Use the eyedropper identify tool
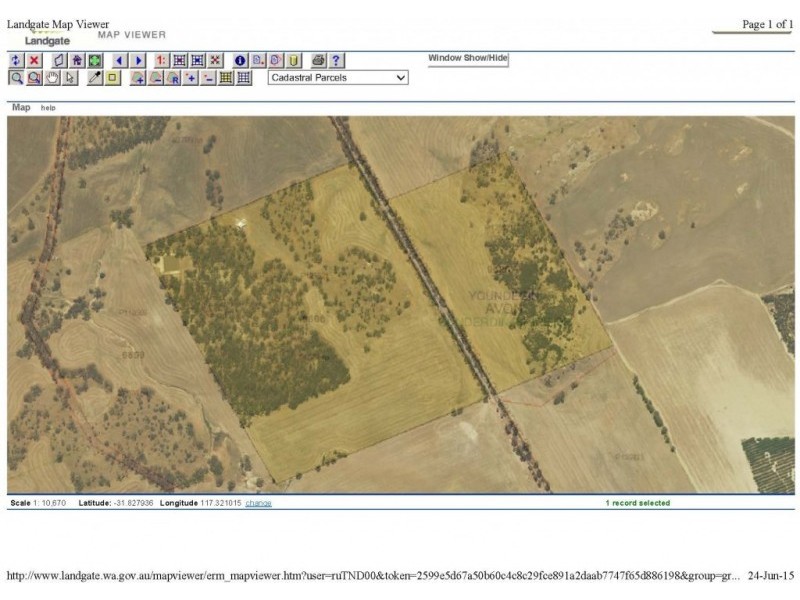 (x=96, y=77)
